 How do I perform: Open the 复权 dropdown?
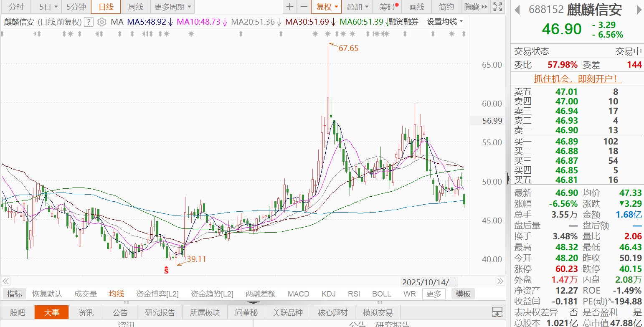(x=327, y=7)
